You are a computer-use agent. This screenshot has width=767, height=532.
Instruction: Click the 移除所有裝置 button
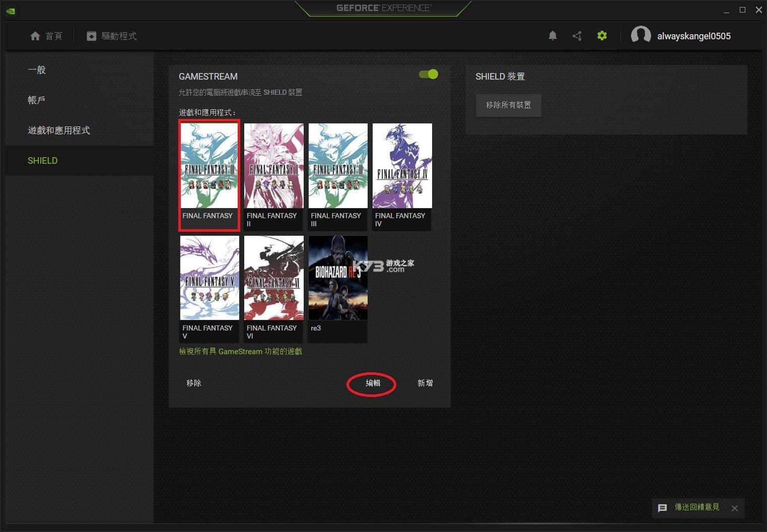click(508, 105)
